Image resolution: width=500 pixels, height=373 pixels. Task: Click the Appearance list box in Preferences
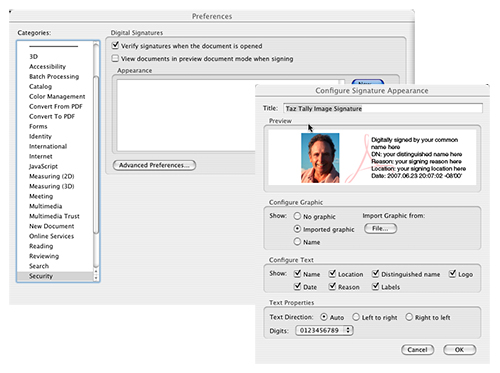(186, 115)
